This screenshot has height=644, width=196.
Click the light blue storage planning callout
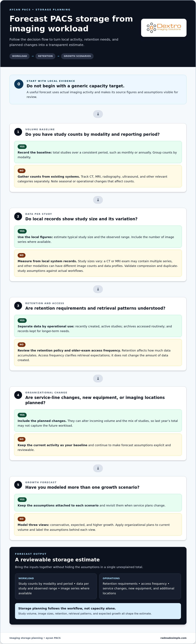[x=98, y=611]
